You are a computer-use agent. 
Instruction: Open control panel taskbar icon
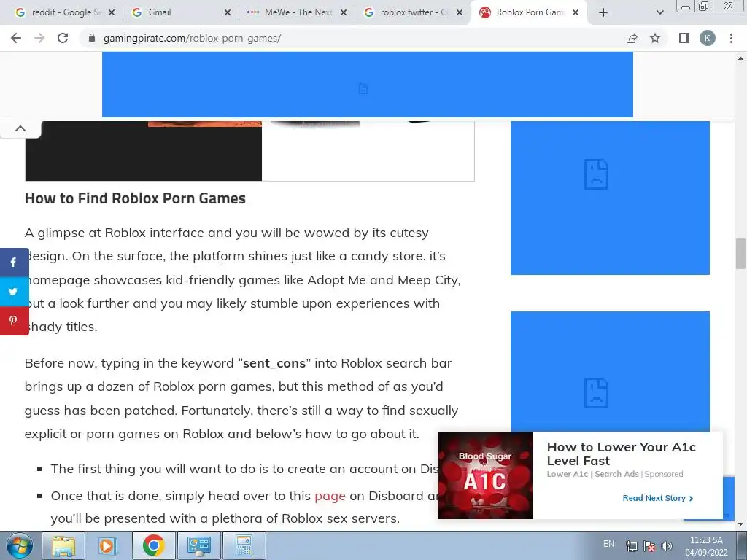pos(198,545)
